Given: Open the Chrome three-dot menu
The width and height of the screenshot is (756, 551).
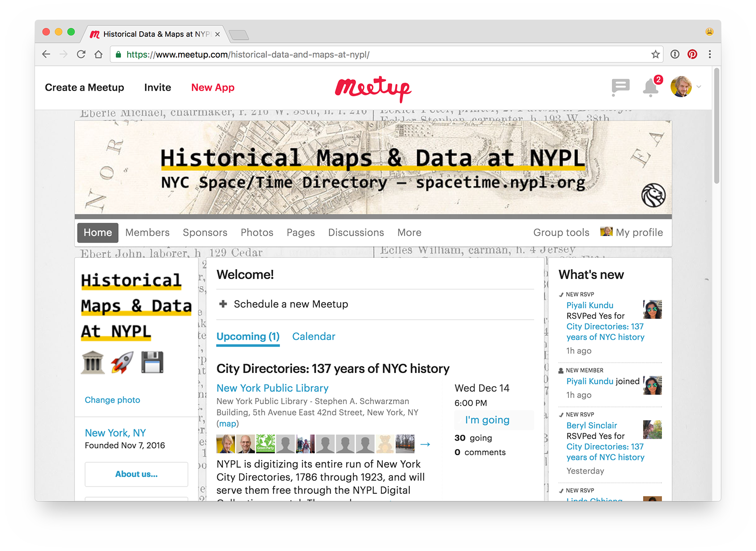Looking at the screenshot, I should (x=710, y=54).
